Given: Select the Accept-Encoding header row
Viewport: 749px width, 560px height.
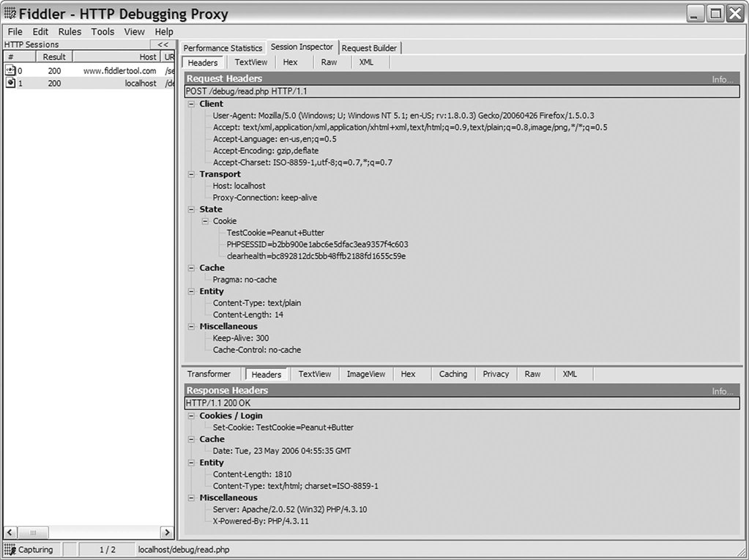Looking at the screenshot, I should tap(265, 151).
